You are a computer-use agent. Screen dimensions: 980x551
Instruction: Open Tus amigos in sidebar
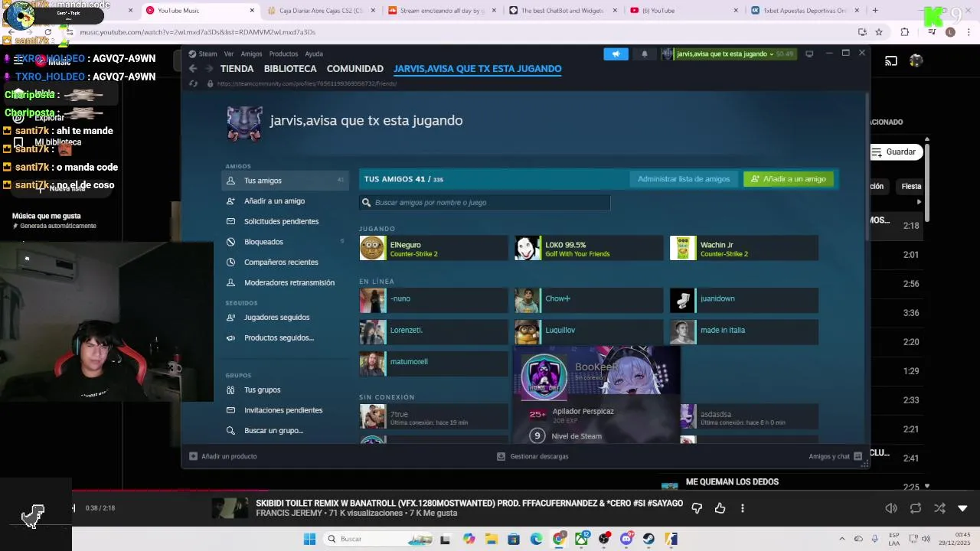click(285, 181)
